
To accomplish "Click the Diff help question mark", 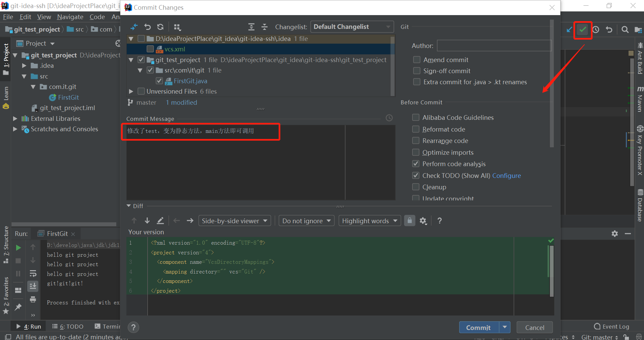I will 439,221.
